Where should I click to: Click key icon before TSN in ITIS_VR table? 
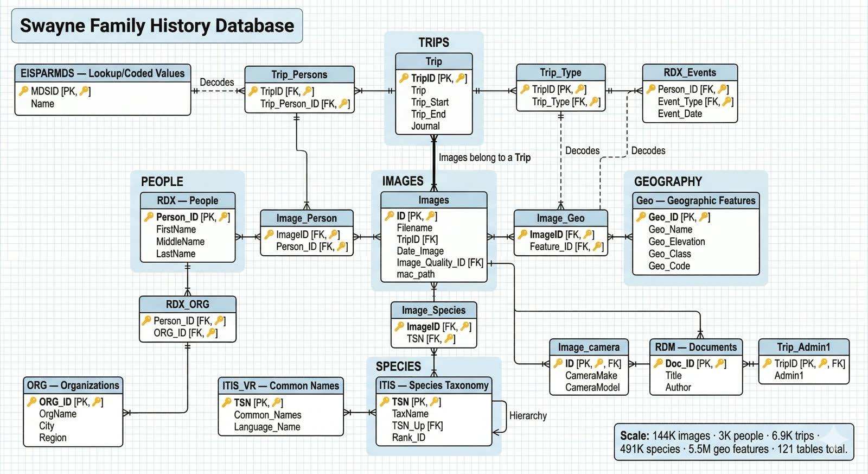click(227, 402)
